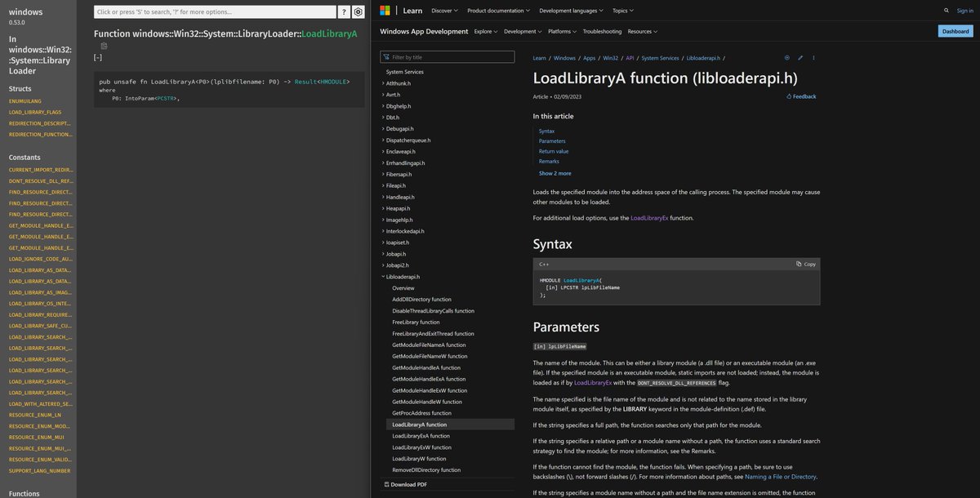
Task: Click Show 2 more button
Action: [x=555, y=173]
